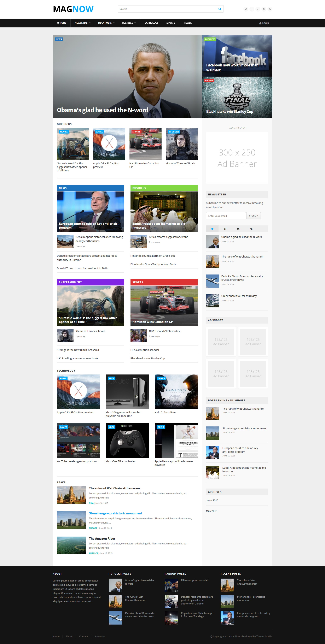Screen dimensions: 325x644
Task: Open the News section header
Action: (x=91, y=188)
